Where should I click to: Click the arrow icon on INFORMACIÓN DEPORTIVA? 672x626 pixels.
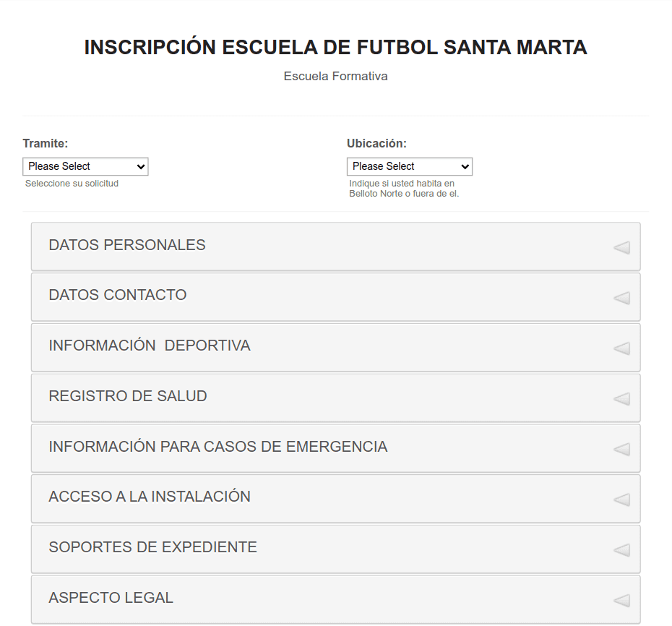[x=622, y=348]
